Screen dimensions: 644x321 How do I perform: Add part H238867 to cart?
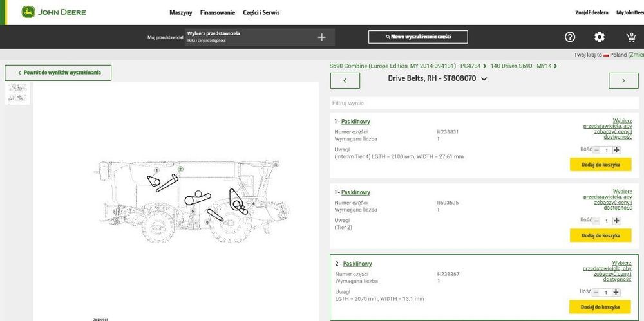pyautogui.click(x=600, y=307)
